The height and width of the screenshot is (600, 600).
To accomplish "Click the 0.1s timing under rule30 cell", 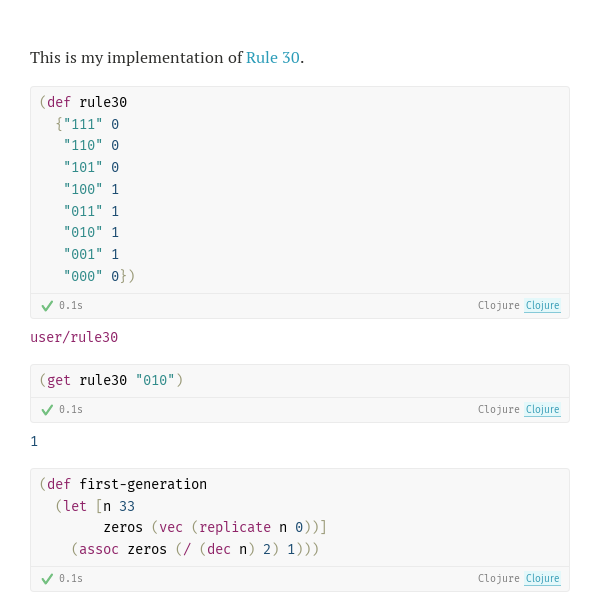I will click(x=71, y=306).
